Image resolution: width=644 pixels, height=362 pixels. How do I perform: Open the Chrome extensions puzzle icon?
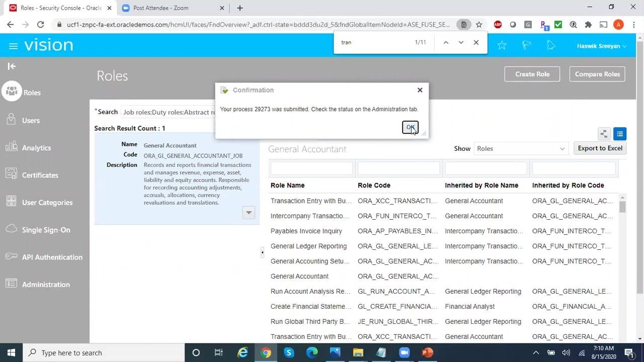588,24
